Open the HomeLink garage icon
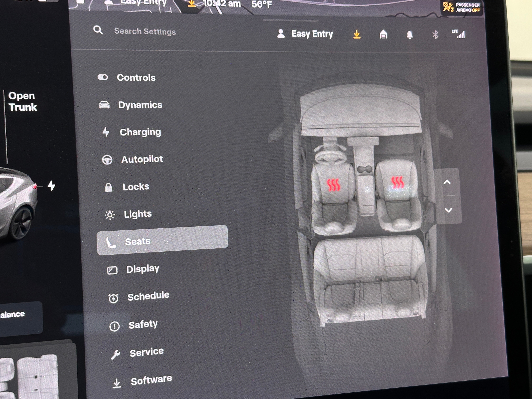This screenshot has width=532, height=399. 383,35
